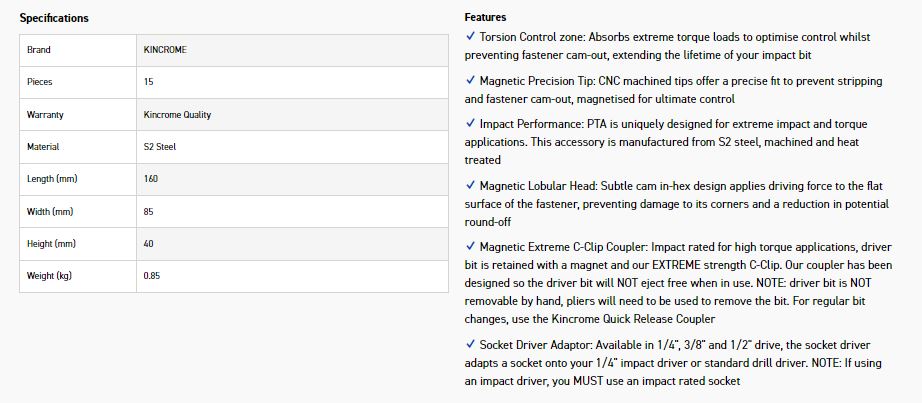
Task: Click the Specifications heading
Action: pyautogui.click(x=54, y=18)
